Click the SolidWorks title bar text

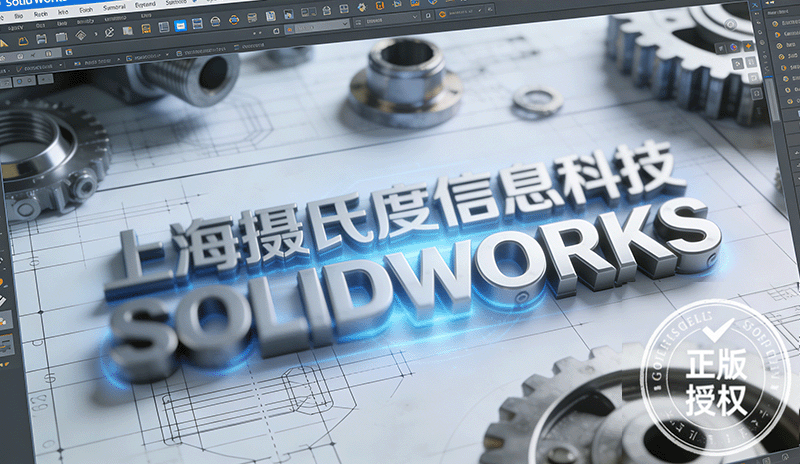tap(36, 3)
